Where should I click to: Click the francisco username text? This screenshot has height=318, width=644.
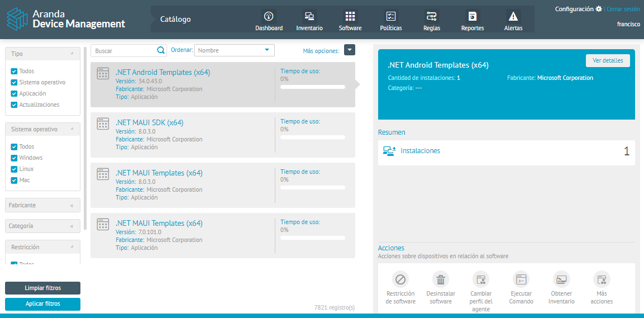tap(628, 24)
